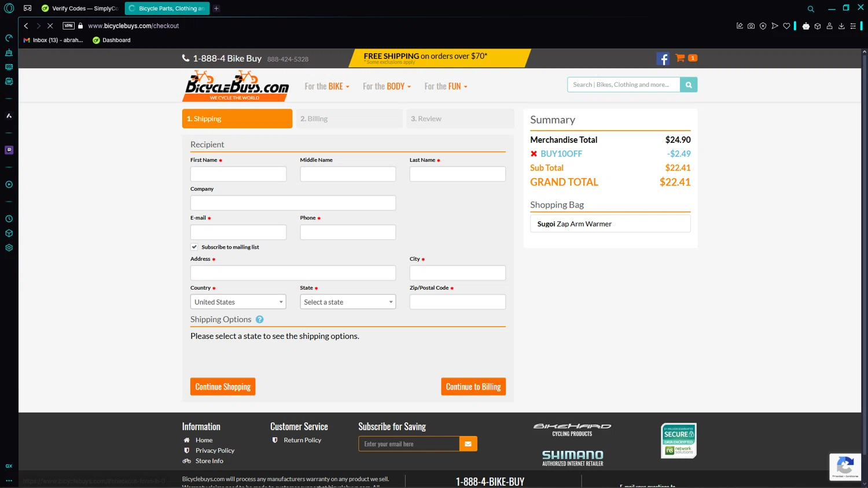Switch to Verify Codes SimplyCodes tab
868x488 pixels.
(80, 9)
